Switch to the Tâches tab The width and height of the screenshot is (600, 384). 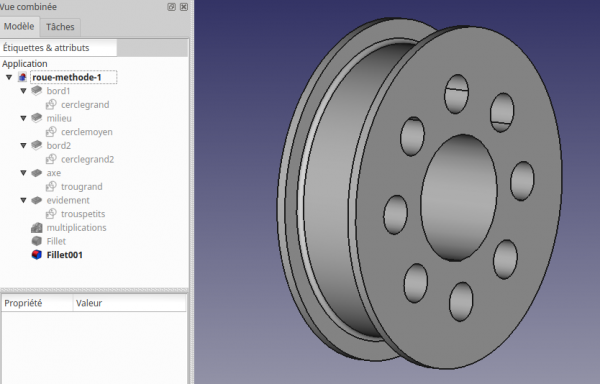tap(60, 27)
